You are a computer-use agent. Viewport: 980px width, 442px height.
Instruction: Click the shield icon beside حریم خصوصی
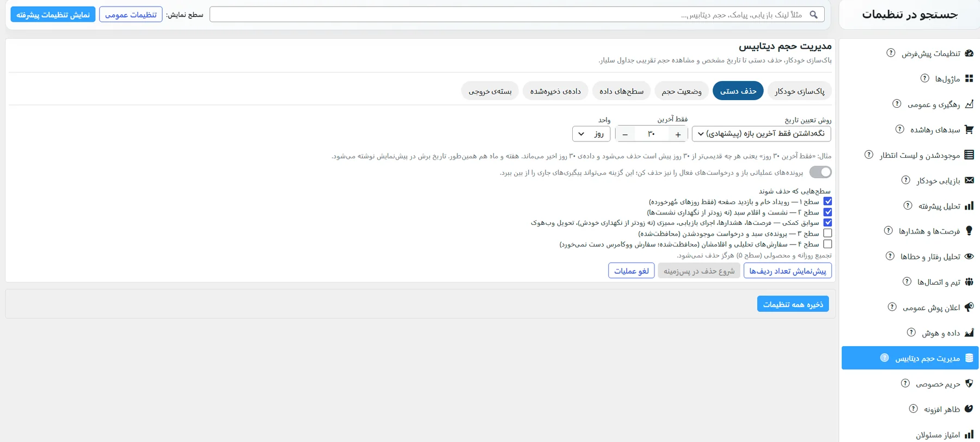969,383
